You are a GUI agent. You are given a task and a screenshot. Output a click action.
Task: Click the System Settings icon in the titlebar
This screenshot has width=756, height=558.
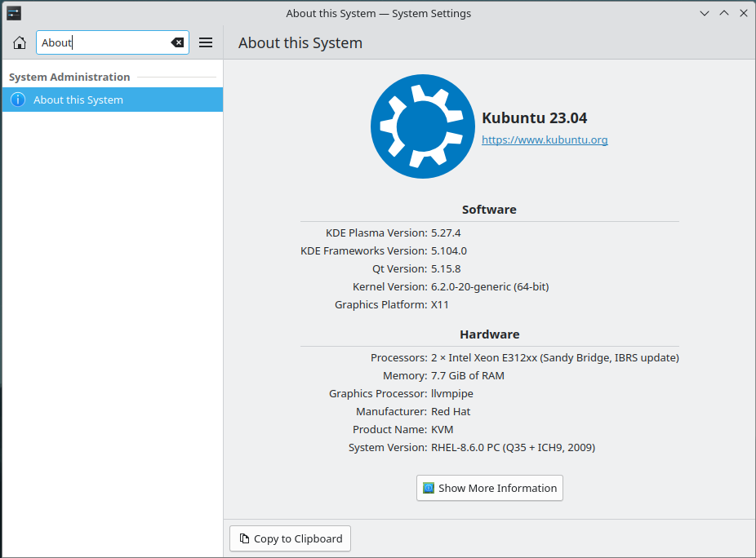12,13
